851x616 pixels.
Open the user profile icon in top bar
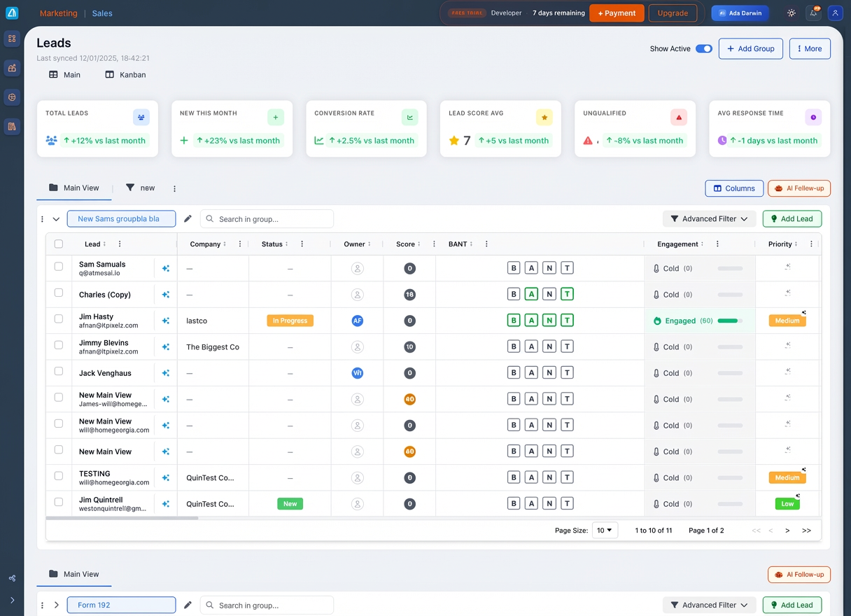tap(834, 13)
